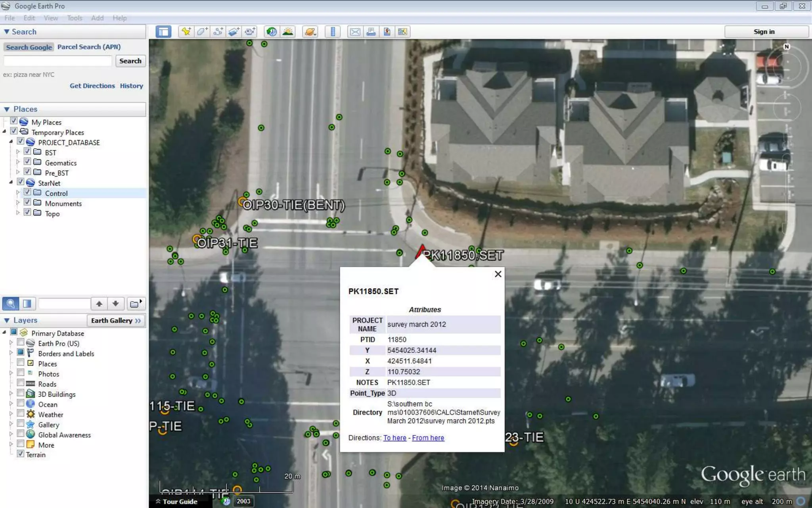Select the Add Path tool

218,32
